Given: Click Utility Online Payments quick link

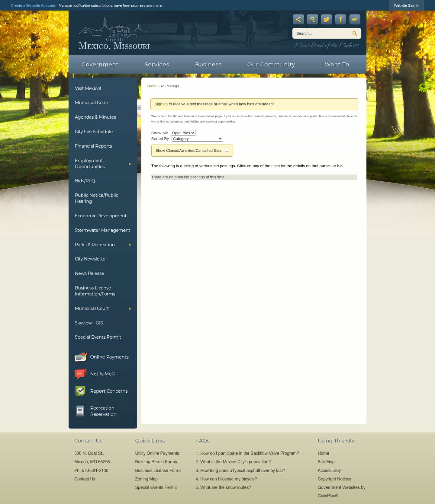Looking at the screenshot, I should click(x=157, y=453).
